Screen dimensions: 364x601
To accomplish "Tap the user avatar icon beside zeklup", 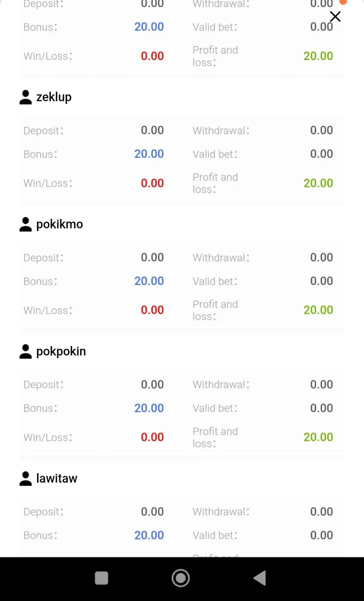I will pos(25,97).
